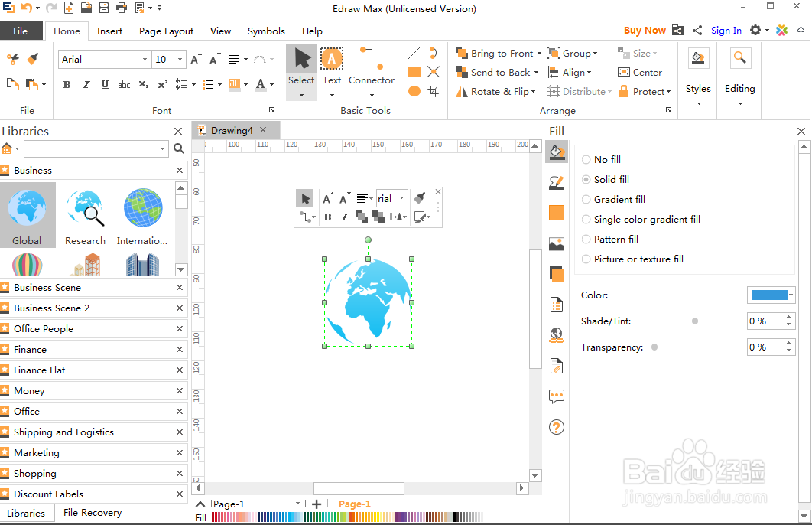Click the blue fill color swatch
This screenshot has height=525, width=812.
pyautogui.click(x=769, y=295)
